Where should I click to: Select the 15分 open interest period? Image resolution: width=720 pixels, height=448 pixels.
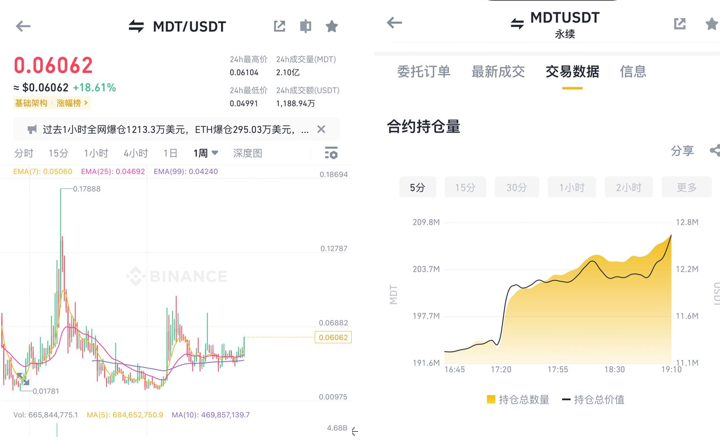[x=465, y=187]
